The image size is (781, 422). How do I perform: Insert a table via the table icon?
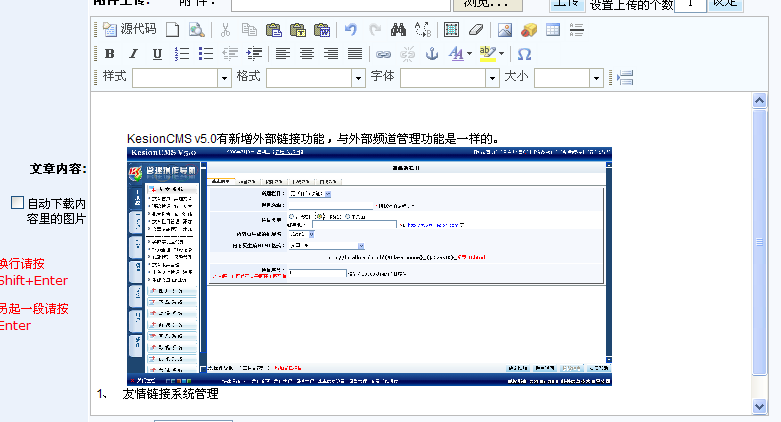tap(553, 30)
